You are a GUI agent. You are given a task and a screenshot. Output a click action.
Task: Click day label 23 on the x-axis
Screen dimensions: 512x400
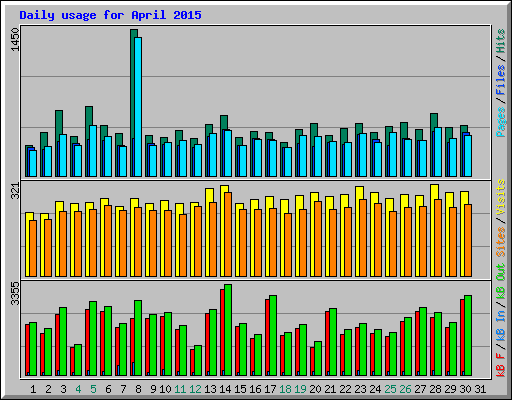[x=360, y=389]
